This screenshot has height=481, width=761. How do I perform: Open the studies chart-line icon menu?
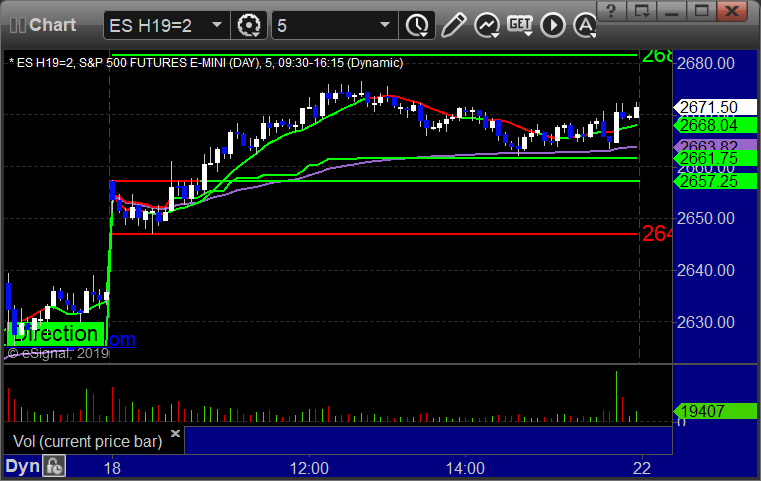(x=487, y=25)
